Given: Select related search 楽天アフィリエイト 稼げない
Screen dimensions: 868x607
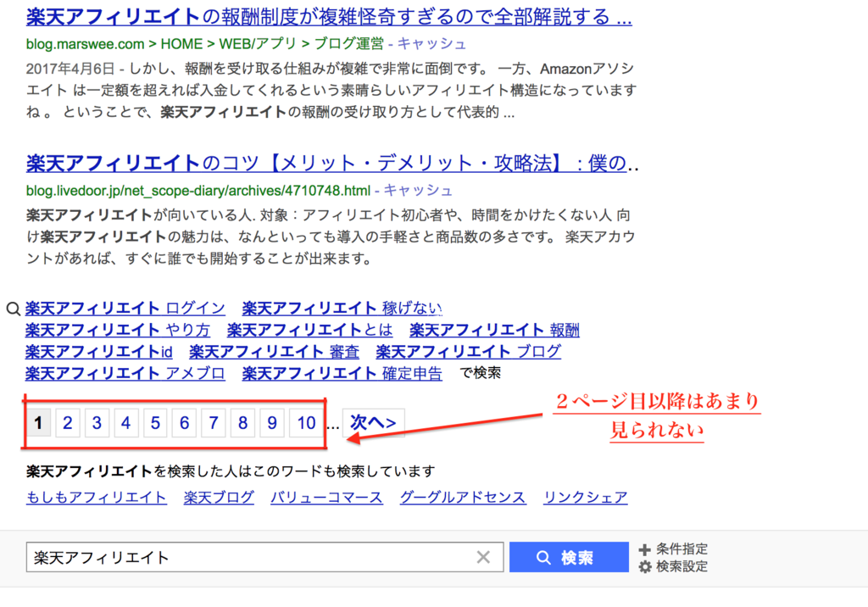Looking at the screenshot, I should [x=342, y=308].
